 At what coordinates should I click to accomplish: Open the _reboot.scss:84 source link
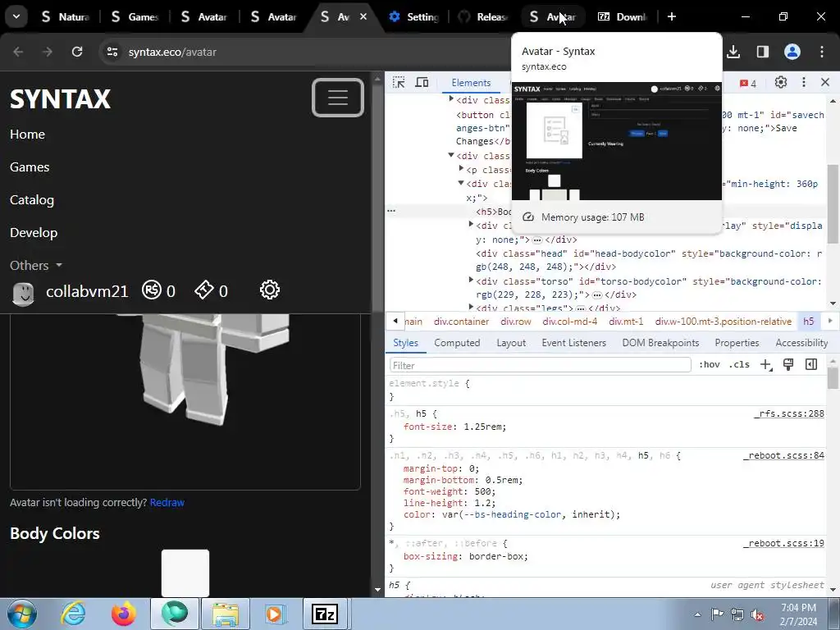tap(783, 455)
